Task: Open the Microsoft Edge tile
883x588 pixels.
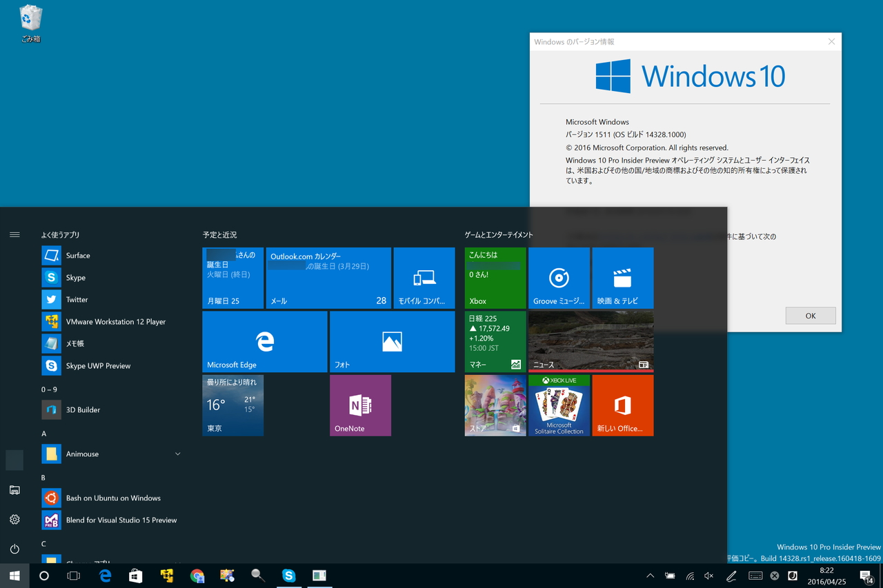Action: point(264,341)
